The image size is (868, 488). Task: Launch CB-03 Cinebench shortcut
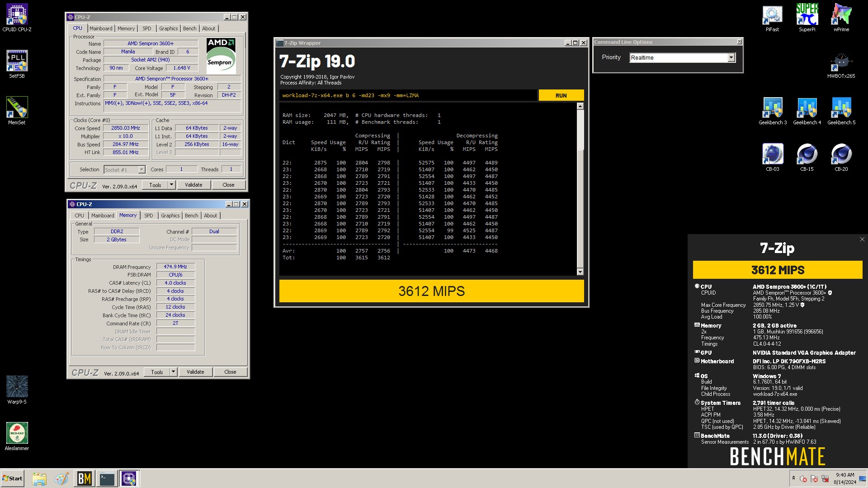773,157
